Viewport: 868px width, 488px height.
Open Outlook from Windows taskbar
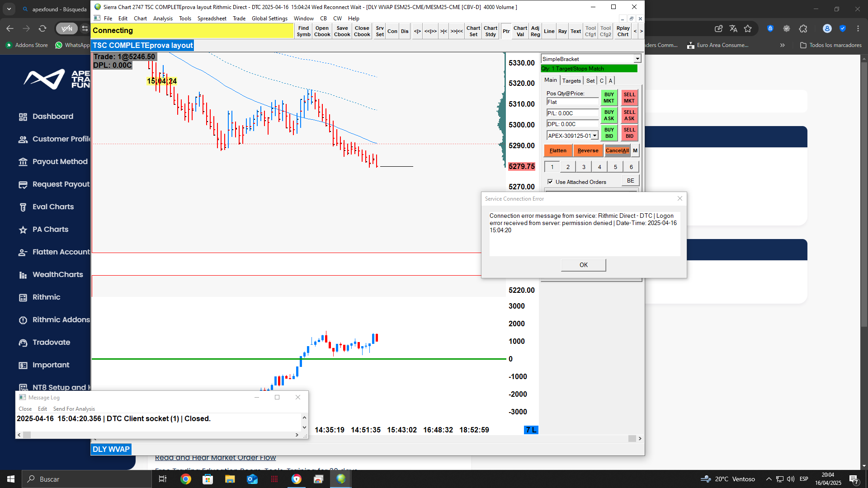pyautogui.click(x=252, y=479)
